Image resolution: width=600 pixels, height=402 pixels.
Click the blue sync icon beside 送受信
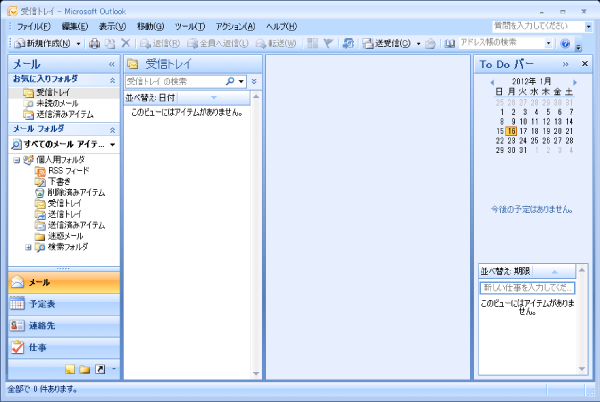point(348,43)
